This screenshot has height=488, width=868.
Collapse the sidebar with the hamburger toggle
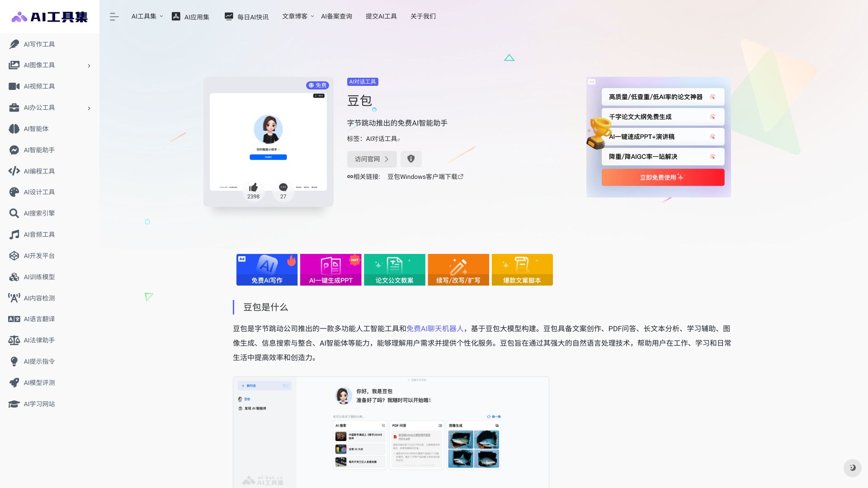coord(114,17)
